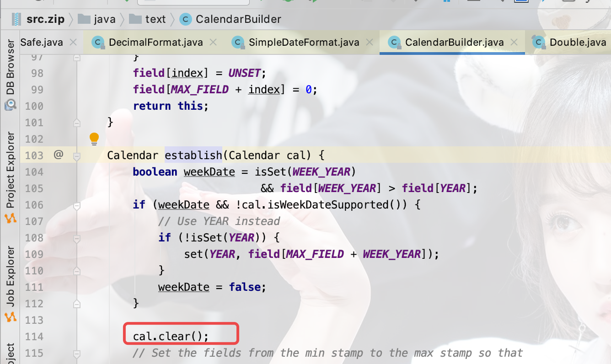
Task: Click 'return this;' on line 100
Action: click(171, 106)
